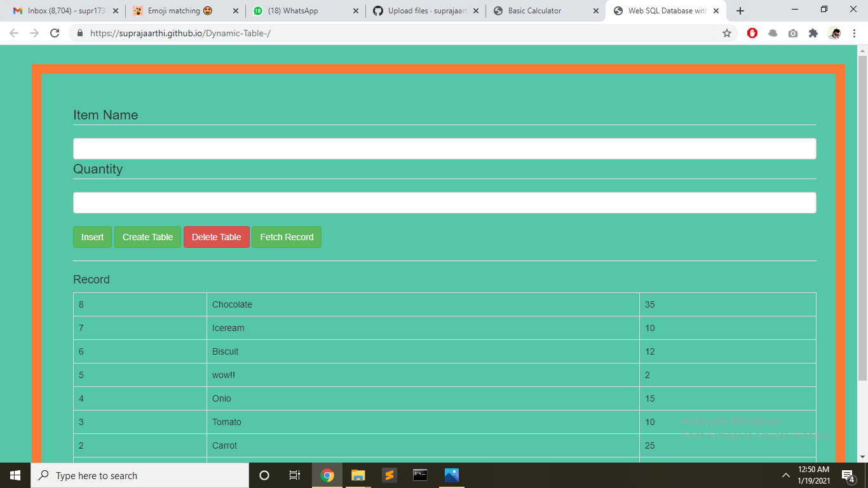Click the camera screenshot extension icon
This screenshot has width=868, height=488.
(793, 33)
